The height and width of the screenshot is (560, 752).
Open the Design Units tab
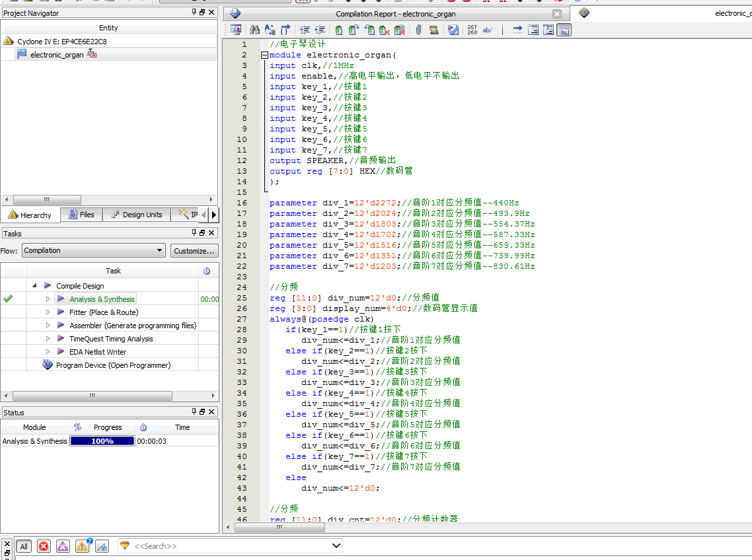click(x=135, y=215)
